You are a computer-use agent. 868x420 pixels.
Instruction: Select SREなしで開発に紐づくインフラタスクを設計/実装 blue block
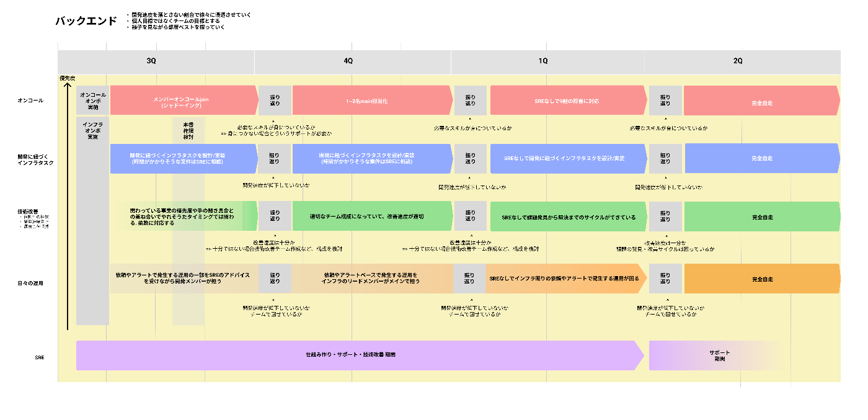[569, 158]
